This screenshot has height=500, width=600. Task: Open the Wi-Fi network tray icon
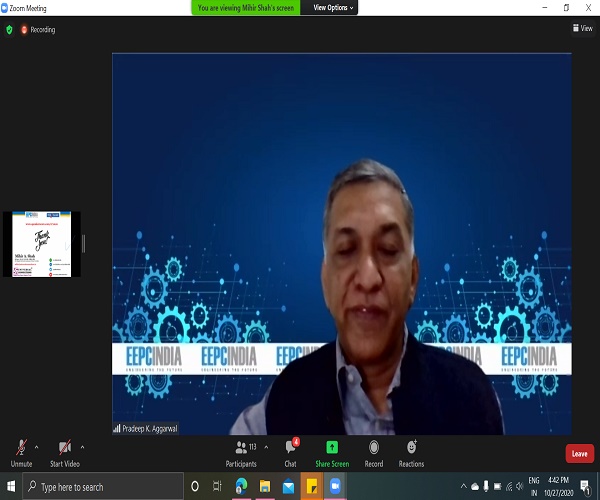(x=509, y=486)
